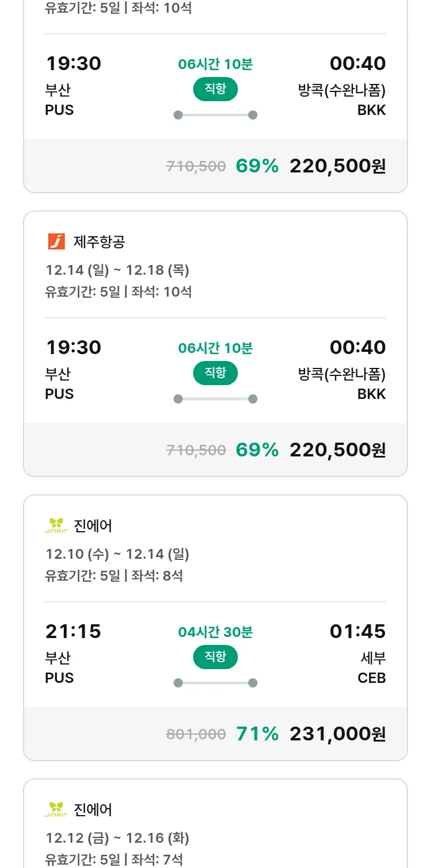Click the Jin Air logo in the 12.12 card

56,809
